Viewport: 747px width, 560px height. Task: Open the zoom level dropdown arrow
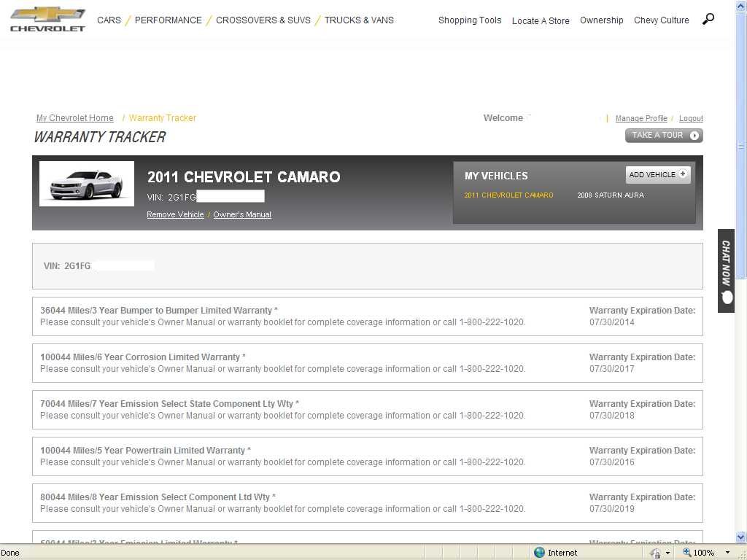pos(727,553)
